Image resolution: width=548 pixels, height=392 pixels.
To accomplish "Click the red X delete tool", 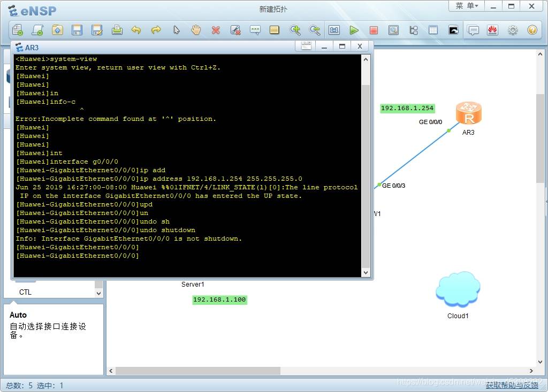I will tap(216, 30).
